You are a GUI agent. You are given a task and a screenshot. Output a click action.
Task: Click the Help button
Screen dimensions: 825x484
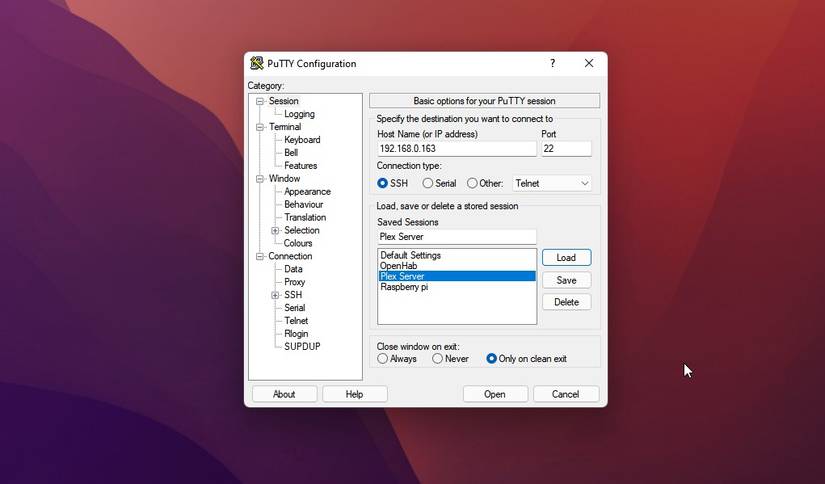click(355, 394)
